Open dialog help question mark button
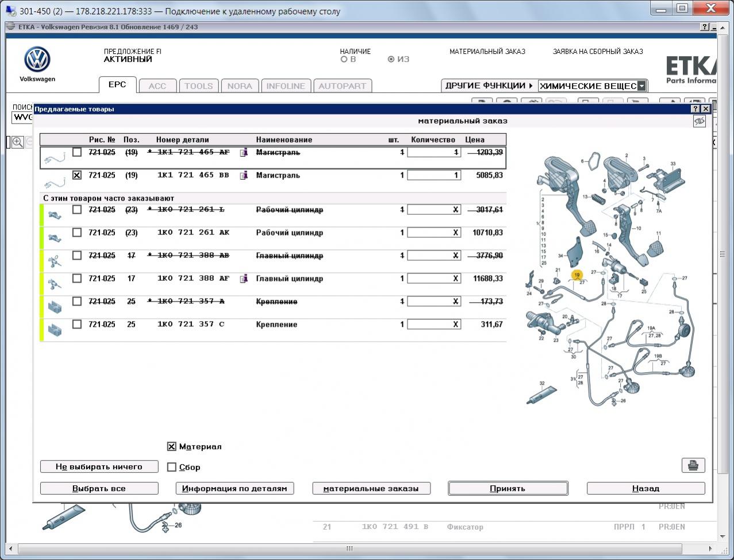This screenshot has height=560, width=734. 695,109
